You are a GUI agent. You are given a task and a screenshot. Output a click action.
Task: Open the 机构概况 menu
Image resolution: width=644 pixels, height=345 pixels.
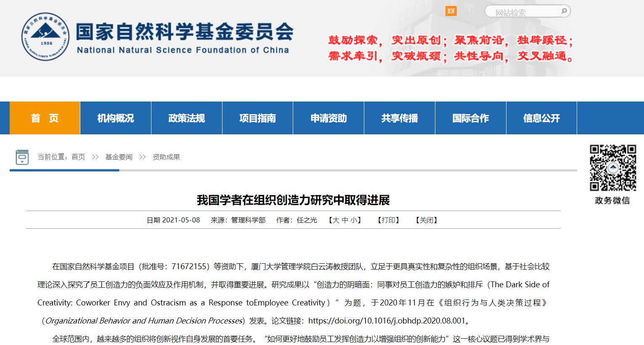(x=116, y=118)
